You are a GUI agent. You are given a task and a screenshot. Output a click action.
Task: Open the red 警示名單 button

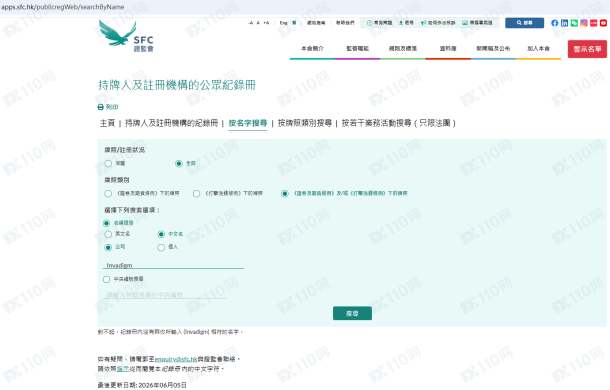[587, 49]
